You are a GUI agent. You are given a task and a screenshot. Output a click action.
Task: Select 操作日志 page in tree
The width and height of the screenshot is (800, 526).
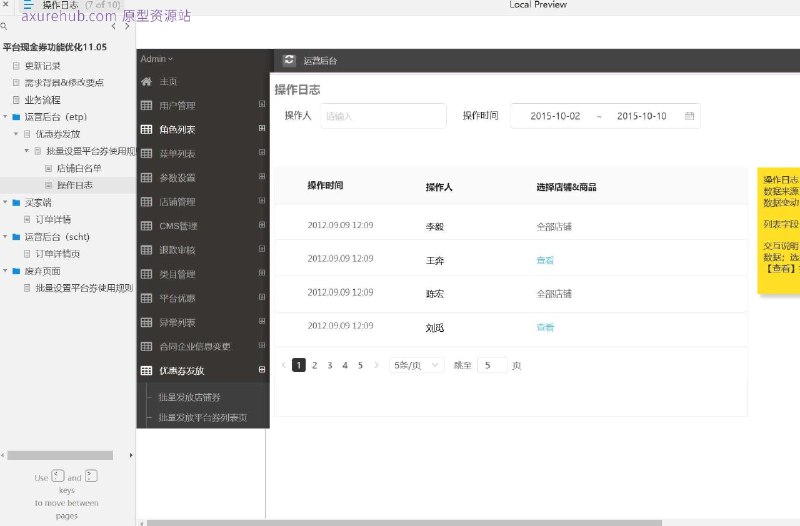74,185
